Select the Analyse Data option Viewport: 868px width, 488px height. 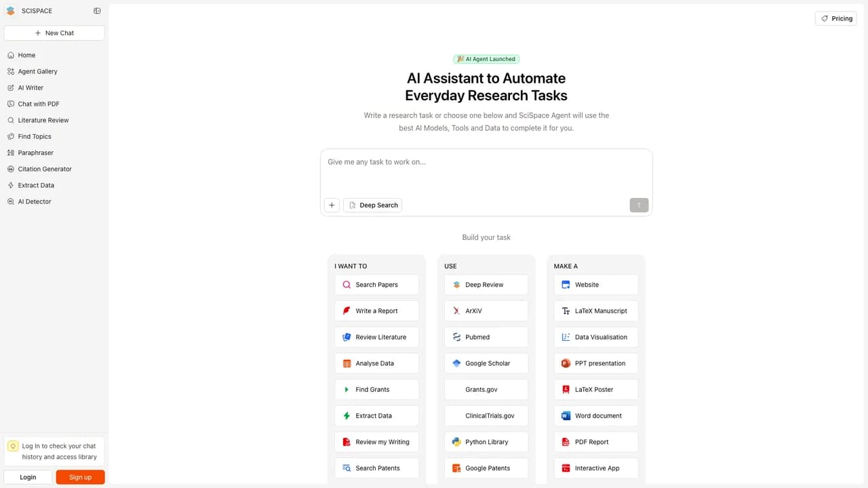pyautogui.click(x=376, y=363)
